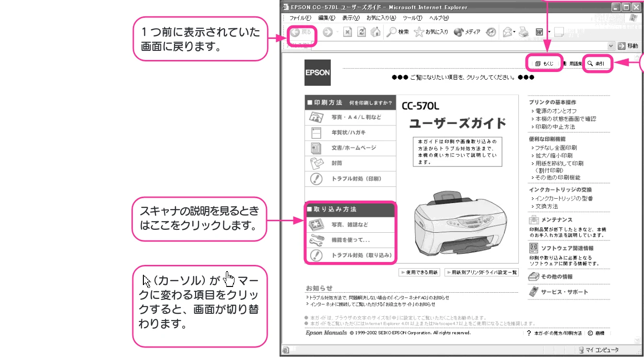Open the ファイル(F) menu

pyautogui.click(x=300, y=18)
